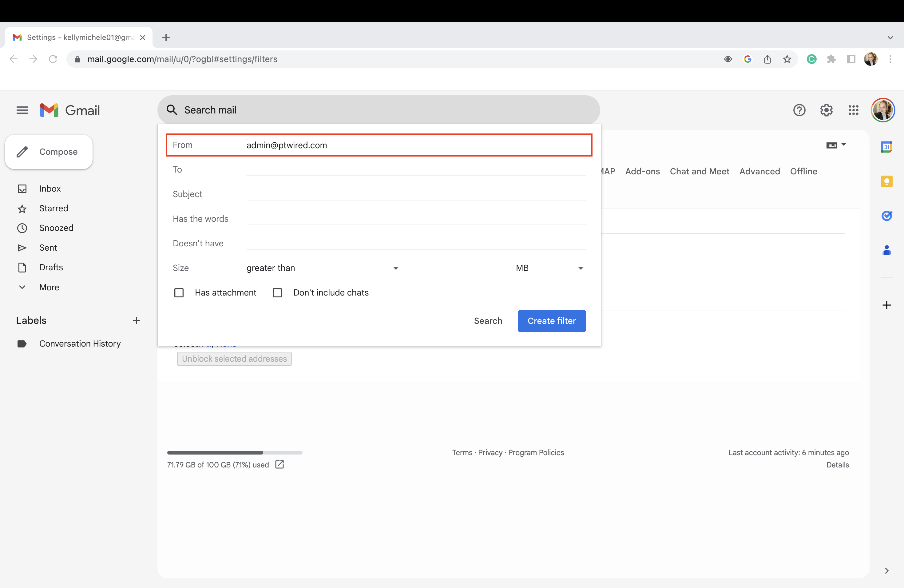Open the Program Policies link
This screenshot has height=588, width=904.
point(536,452)
